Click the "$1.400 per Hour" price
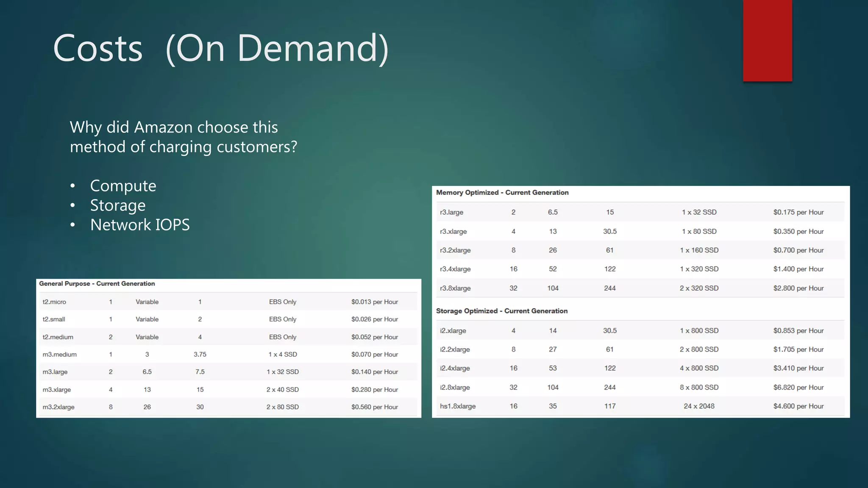868x488 pixels. 798,269
